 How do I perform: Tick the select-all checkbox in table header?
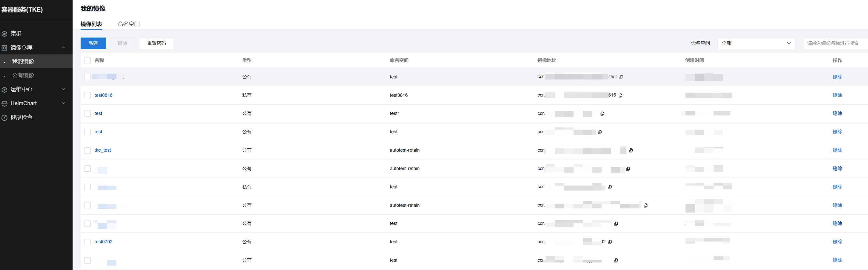pos(88,60)
